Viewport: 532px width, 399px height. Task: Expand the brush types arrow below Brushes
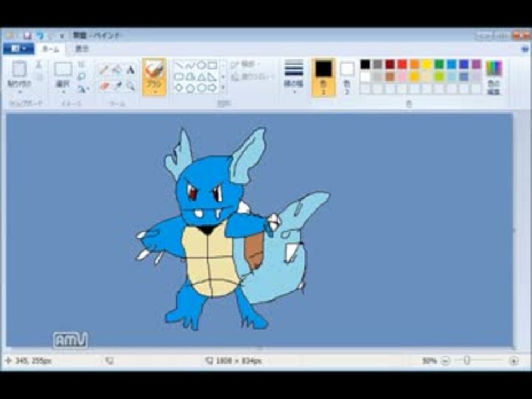coord(154,93)
